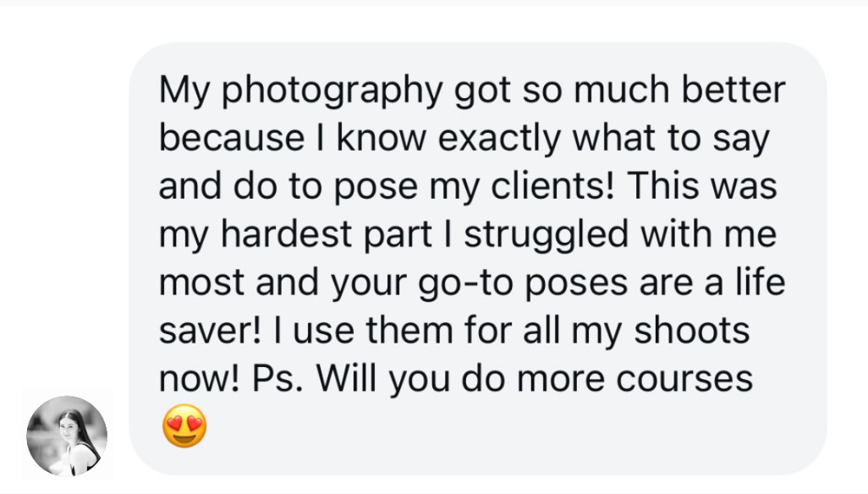Click the word "My" starting the message
Image resolution: width=868 pixels, height=494 pixels.
tap(184, 92)
